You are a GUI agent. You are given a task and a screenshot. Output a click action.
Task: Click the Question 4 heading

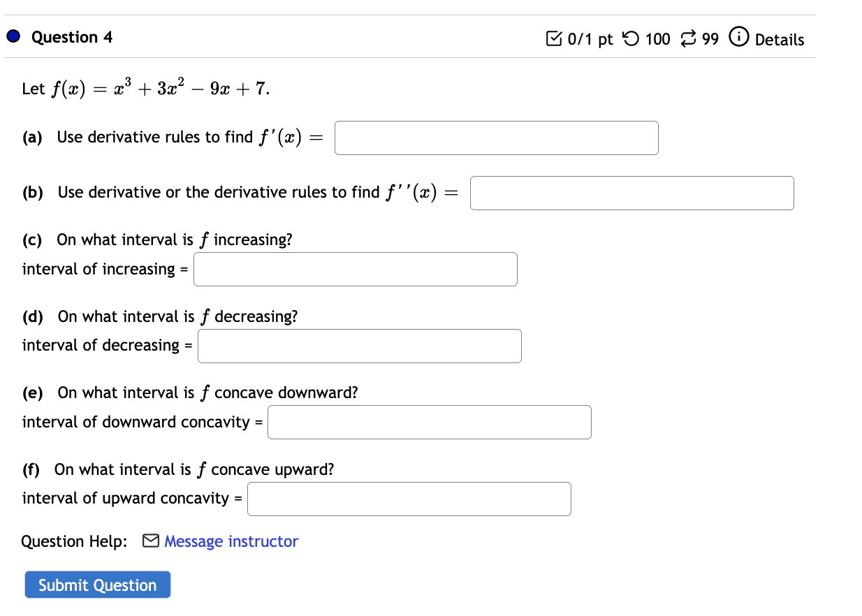click(x=72, y=37)
